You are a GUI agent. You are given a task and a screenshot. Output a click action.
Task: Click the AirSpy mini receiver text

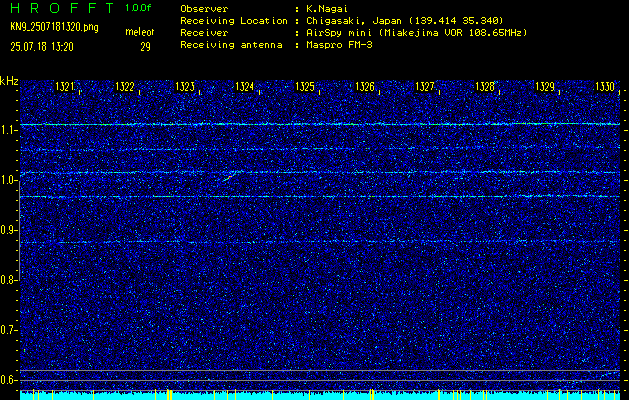416,33
